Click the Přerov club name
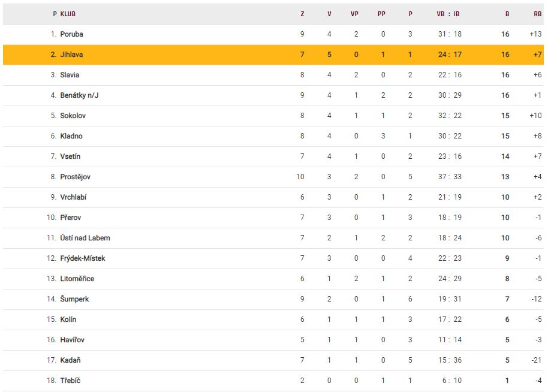The image size is (548, 392). 71,218
